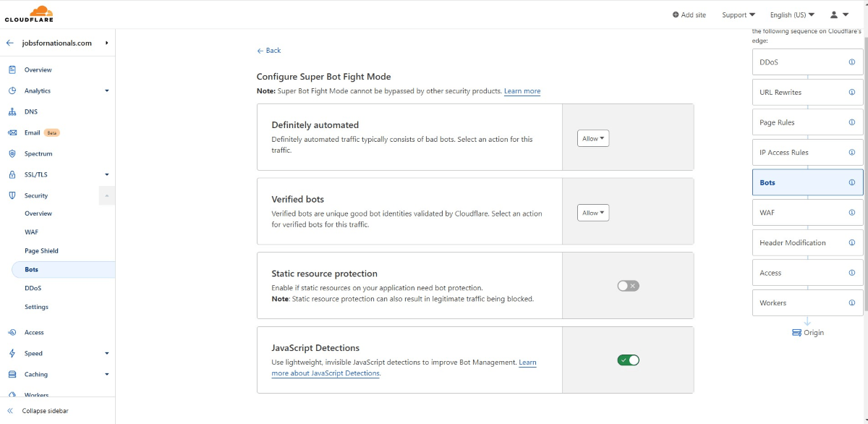Viewport: 868px width, 424px height.
Task: Click the user account icon in header
Action: (834, 14)
